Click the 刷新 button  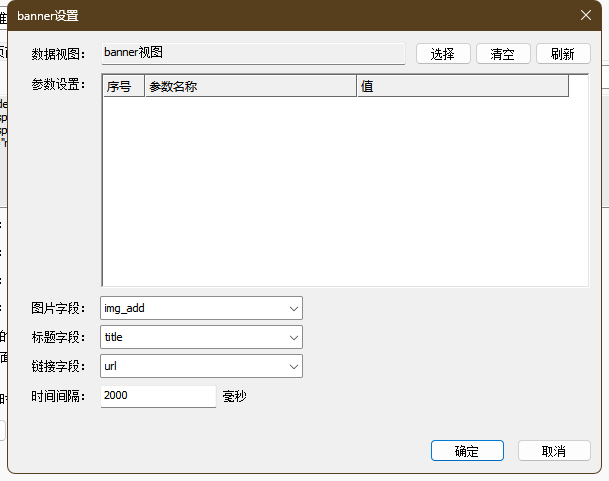(562, 54)
